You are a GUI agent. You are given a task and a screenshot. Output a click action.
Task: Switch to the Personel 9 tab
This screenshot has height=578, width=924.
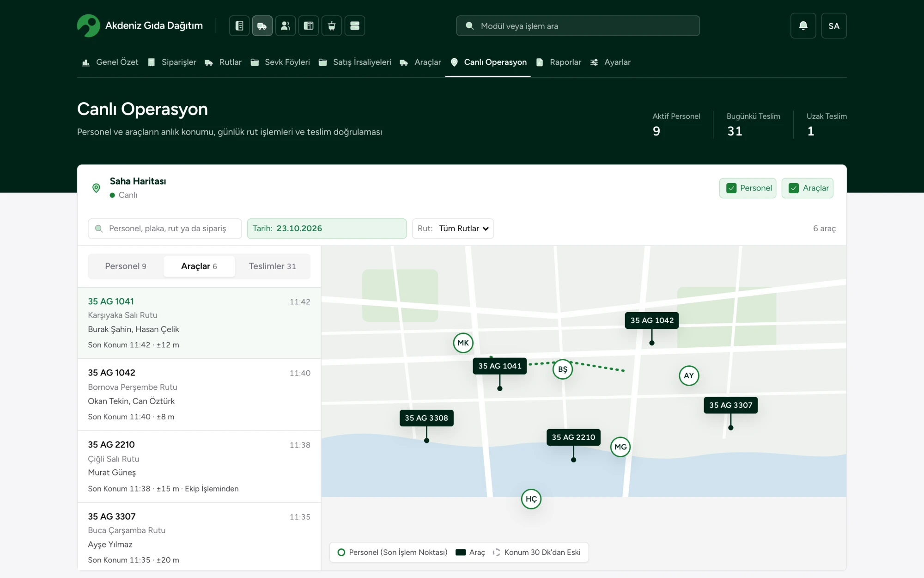click(x=126, y=266)
